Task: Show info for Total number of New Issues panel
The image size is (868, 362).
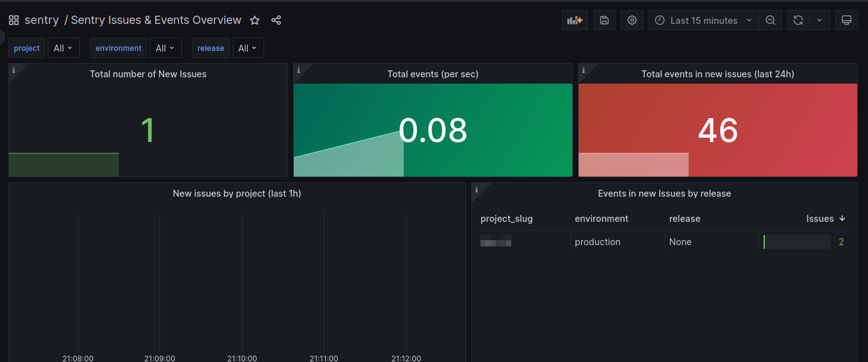Action: pos(13,70)
